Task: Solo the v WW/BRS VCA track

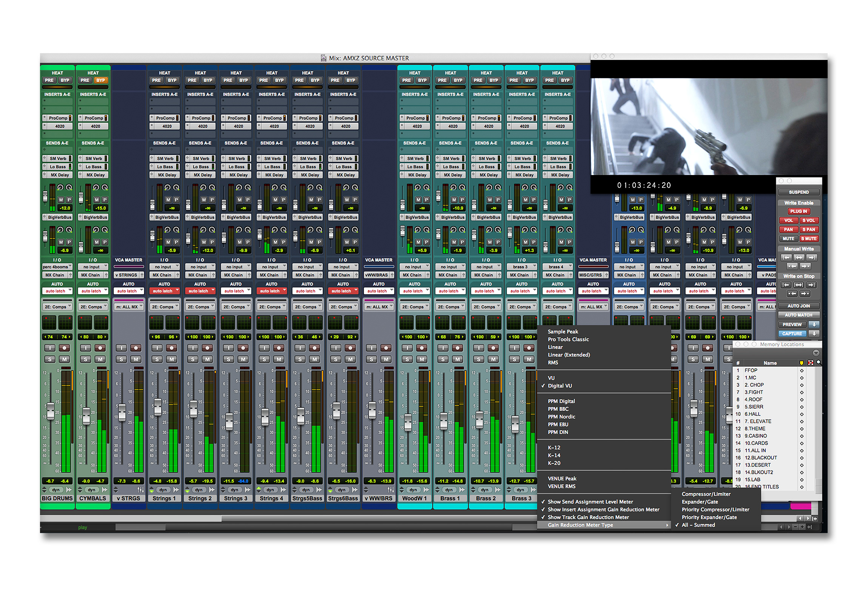Action: pos(371,359)
